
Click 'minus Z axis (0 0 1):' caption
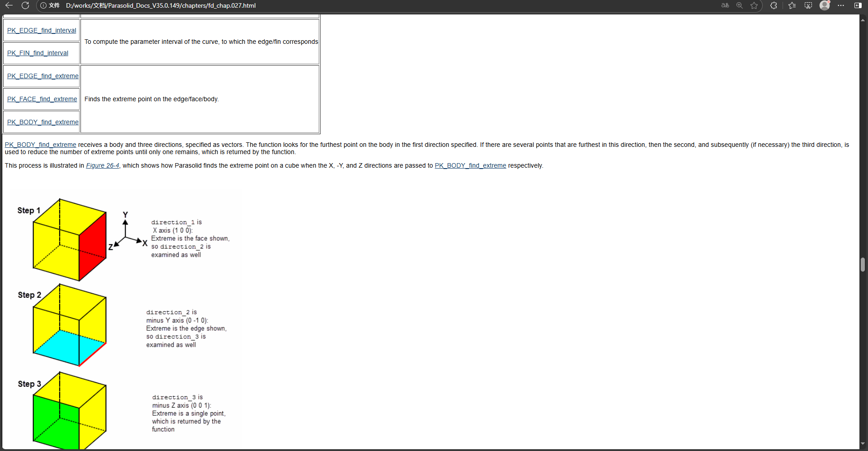[182, 405]
